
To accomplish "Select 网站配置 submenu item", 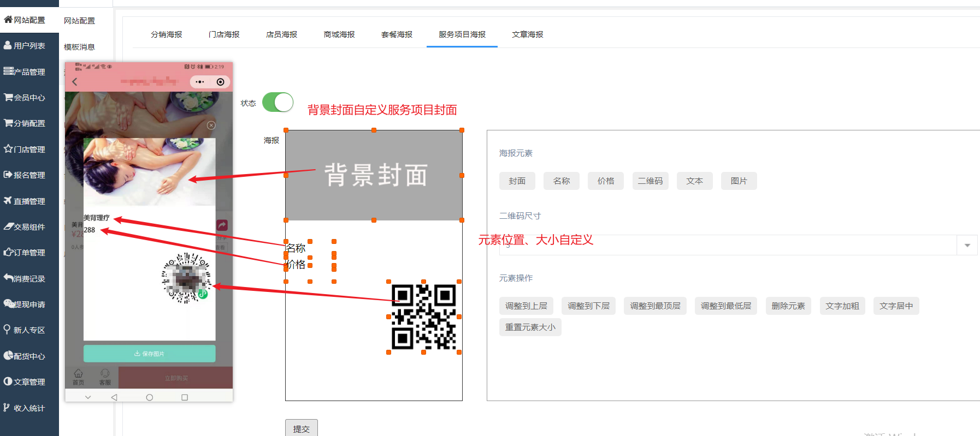I will pyautogui.click(x=79, y=21).
